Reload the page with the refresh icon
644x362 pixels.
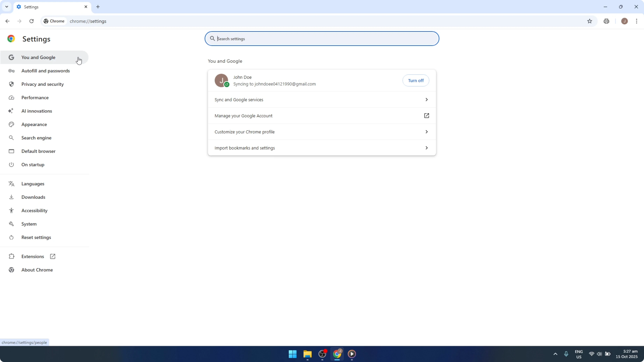click(x=31, y=21)
